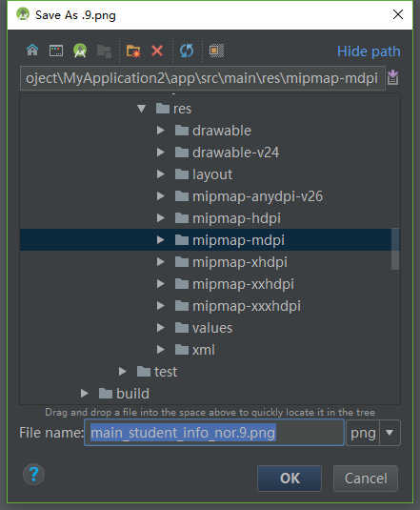This screenshot has height=510, width=420.
Task: Go to the project directory icon
Action: [x=80, y=51]
